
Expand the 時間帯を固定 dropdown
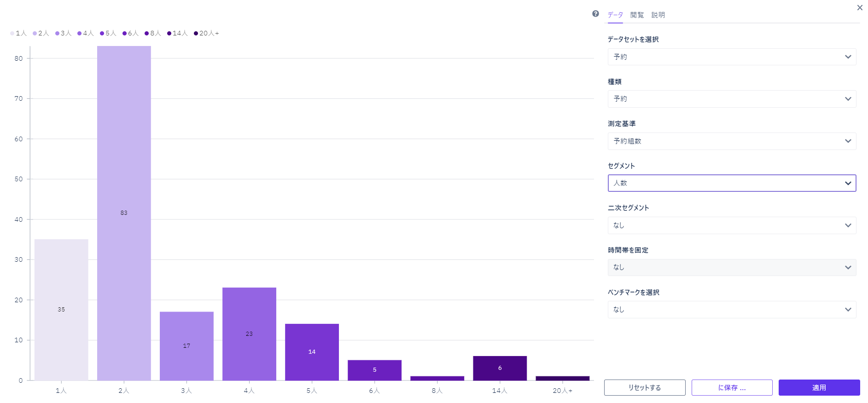[731, 267]
